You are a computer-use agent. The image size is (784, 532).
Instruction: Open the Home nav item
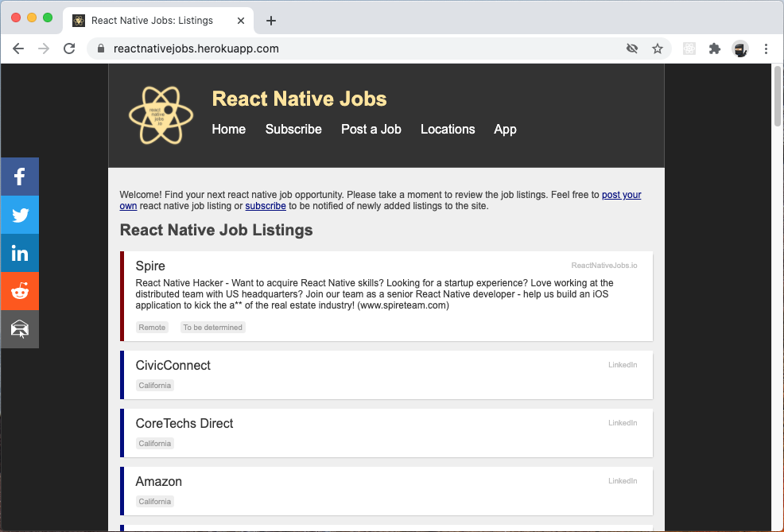(228, 129)
